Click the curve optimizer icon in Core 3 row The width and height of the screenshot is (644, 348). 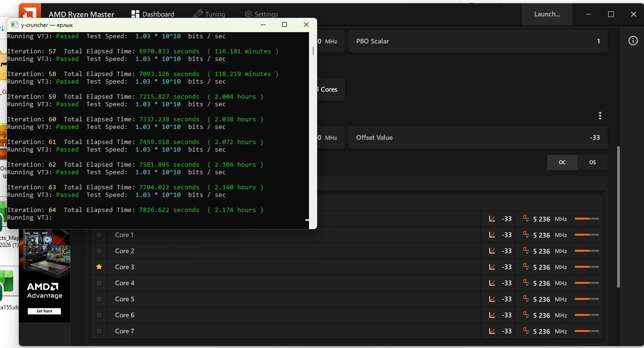tap(492, 267)
